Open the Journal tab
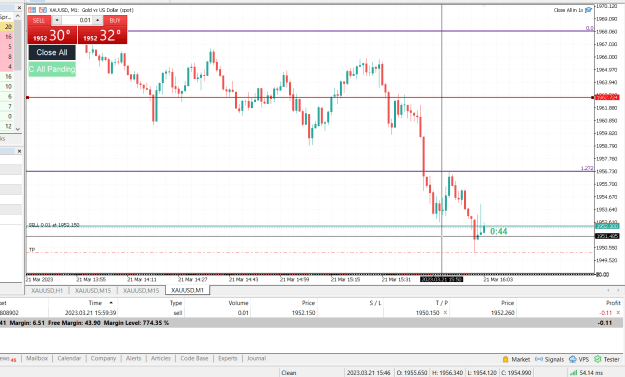 256,359
